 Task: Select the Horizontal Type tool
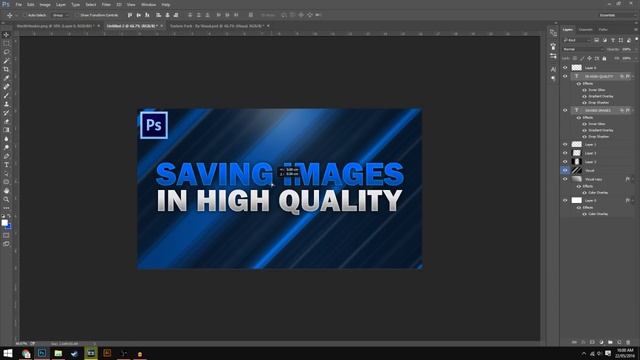click(x=6, y=164)
